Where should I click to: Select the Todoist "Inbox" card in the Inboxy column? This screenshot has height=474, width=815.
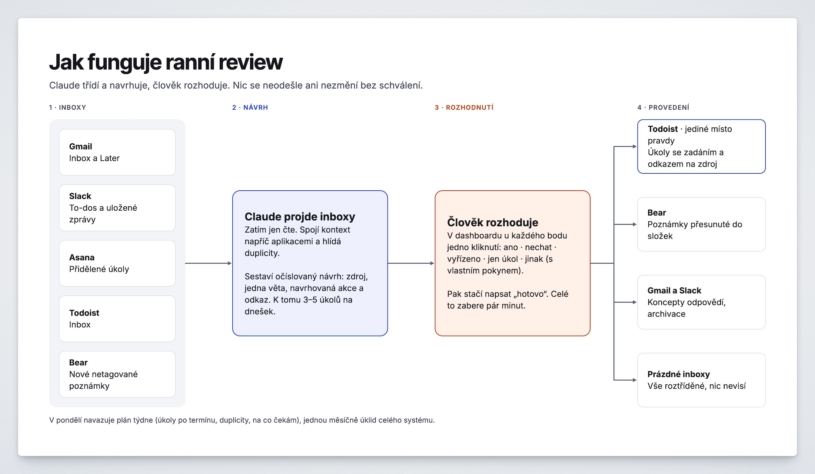click(x=117, y=319)
